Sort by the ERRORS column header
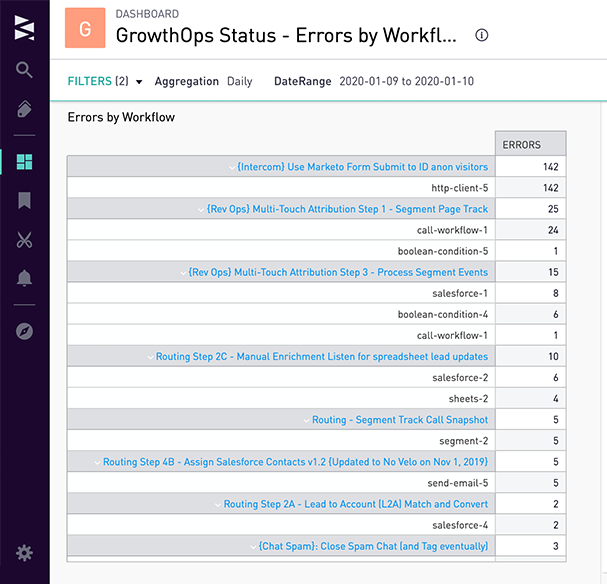Image resolution: width=607 pixels, height=584 pixels. [530, 144]
